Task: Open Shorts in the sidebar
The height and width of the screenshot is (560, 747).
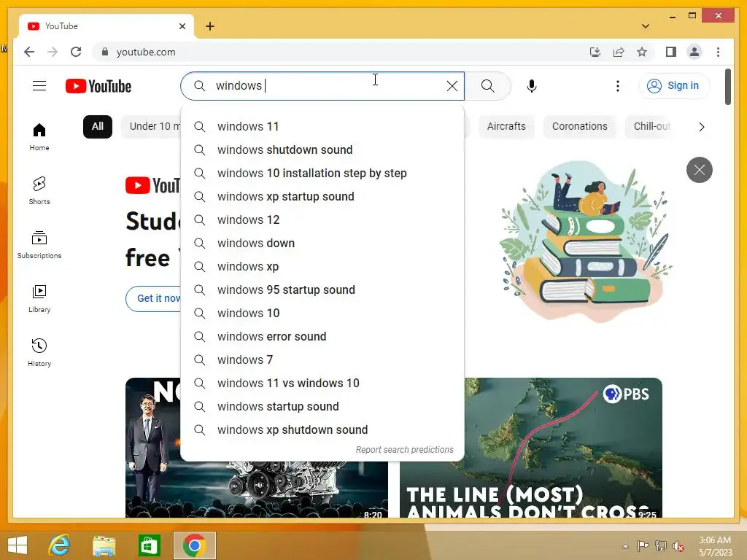Action: [x=39, y=190]
